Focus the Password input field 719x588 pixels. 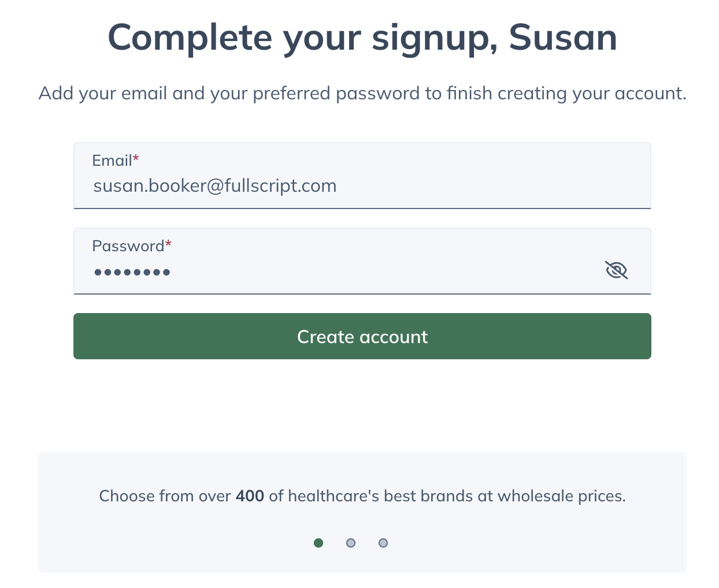click(x=362, y=261)
